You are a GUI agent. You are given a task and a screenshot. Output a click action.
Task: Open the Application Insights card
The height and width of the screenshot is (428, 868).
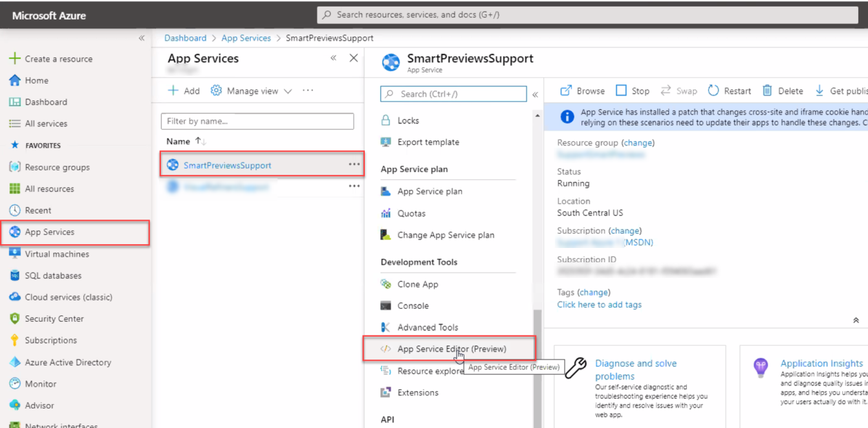804,386
